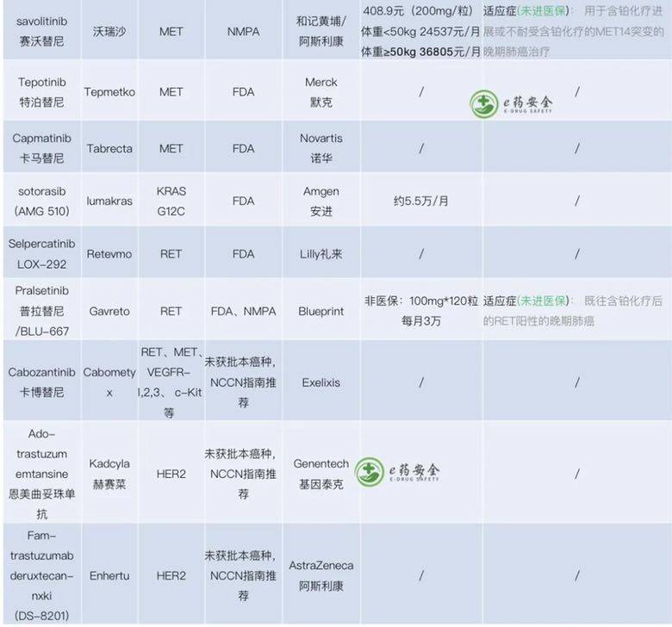
Task: Select the Lilly礼来 manufacturer cell
Action: click(320, 254)
